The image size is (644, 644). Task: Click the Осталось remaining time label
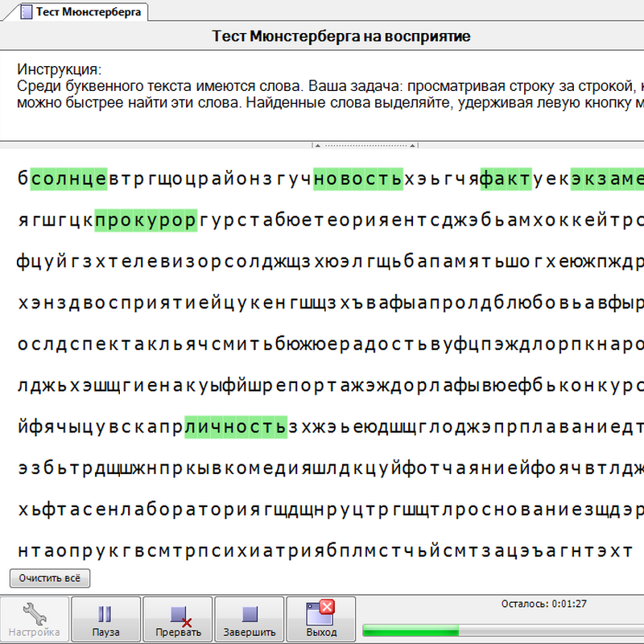click(x=543, y=604)
